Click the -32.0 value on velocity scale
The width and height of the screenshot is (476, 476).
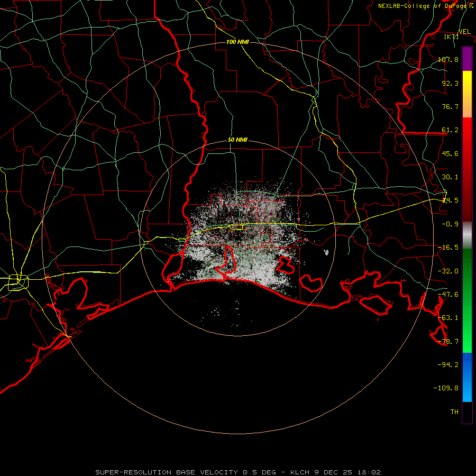click(x=448, y=271)
